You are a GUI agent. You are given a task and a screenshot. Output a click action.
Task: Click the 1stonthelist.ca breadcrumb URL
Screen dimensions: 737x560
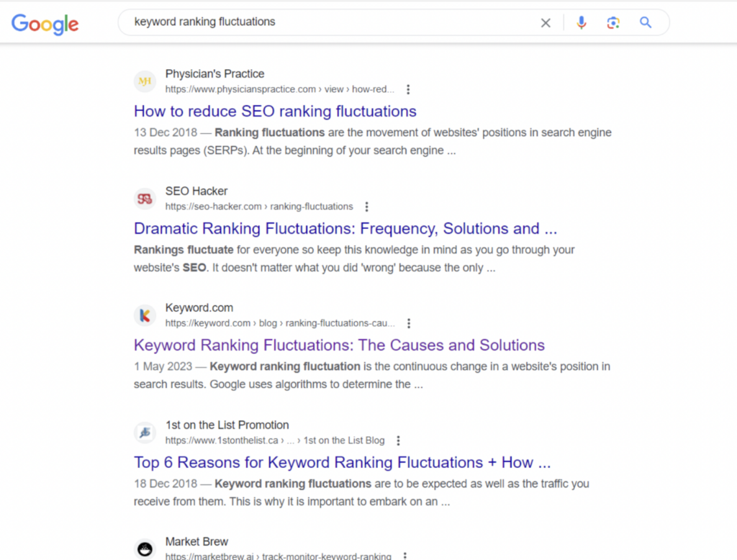click(x=275, y=440)
